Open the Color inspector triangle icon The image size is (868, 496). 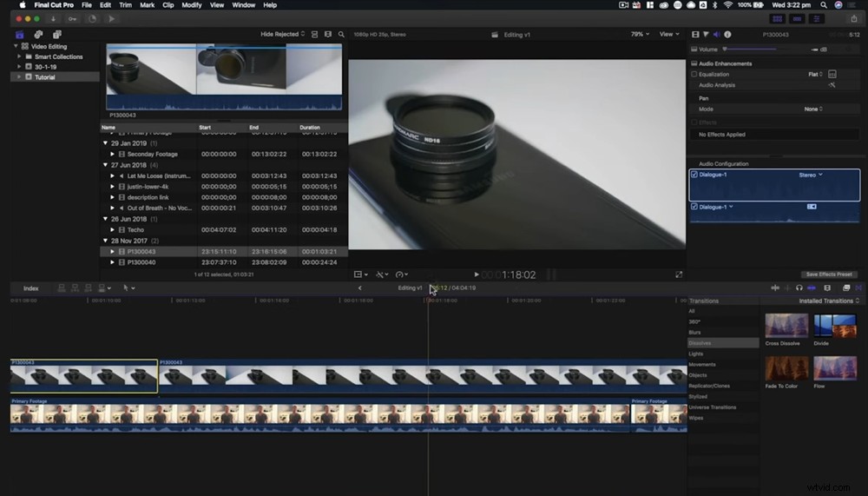[x=706, y=35]
